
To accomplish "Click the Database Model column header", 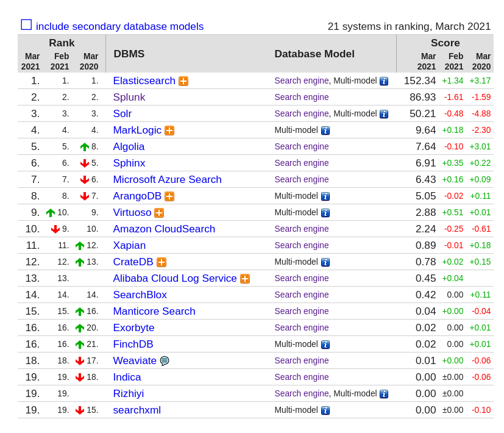I will click(314, 54).
